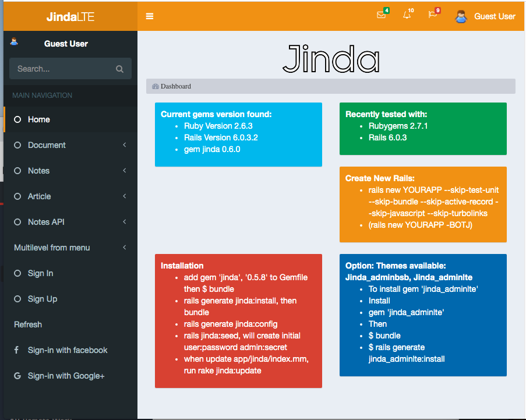Open the messages envelope icon with badge 4
The height and width of the screenshot is (420, 526).
tap(381, 15)
